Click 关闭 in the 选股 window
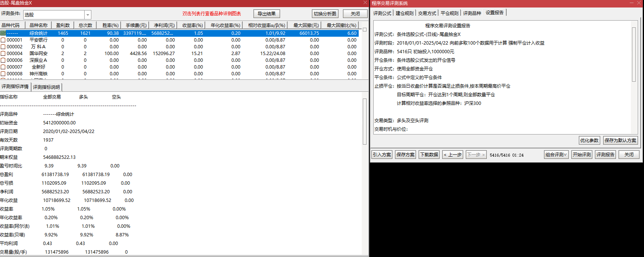Screen dimensions: 644x257 pyautogui.click(x=355, y=14)
